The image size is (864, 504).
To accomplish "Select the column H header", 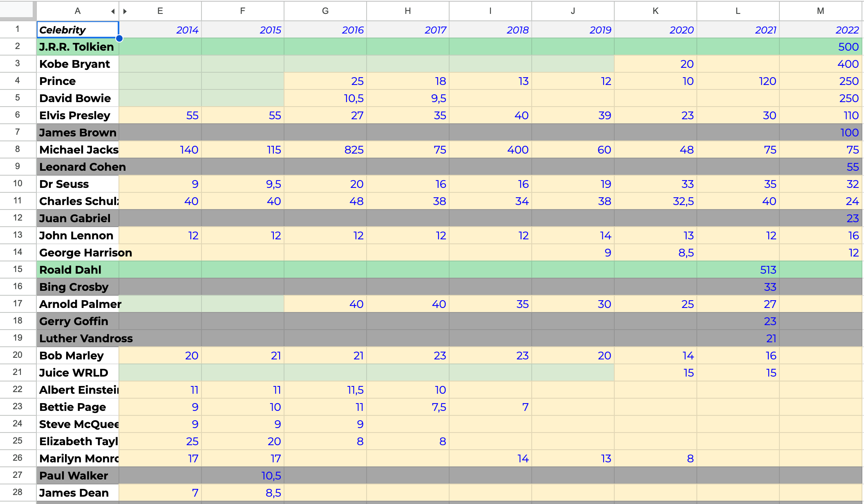I will 407,11.
